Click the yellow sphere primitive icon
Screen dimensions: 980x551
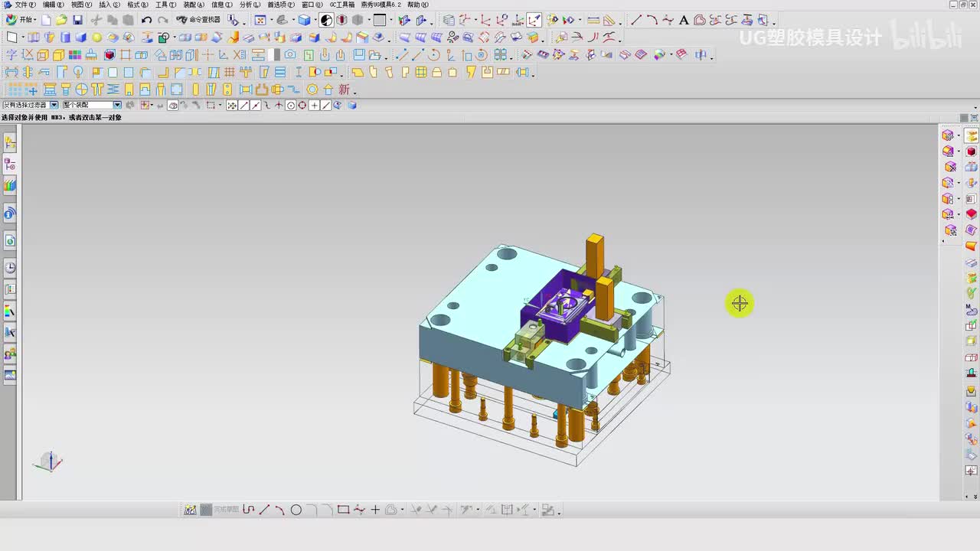[x=96, y=37]
